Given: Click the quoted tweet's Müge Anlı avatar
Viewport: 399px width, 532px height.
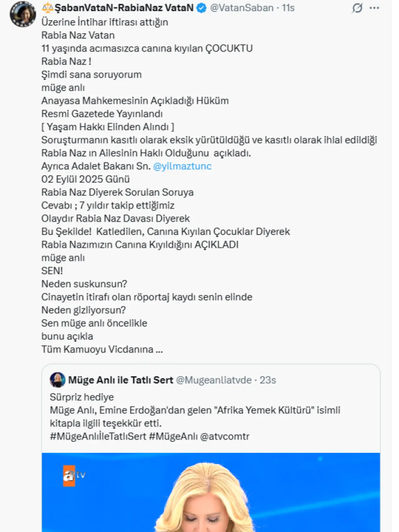Looking at the screenshot, I should tap(57, 380).
